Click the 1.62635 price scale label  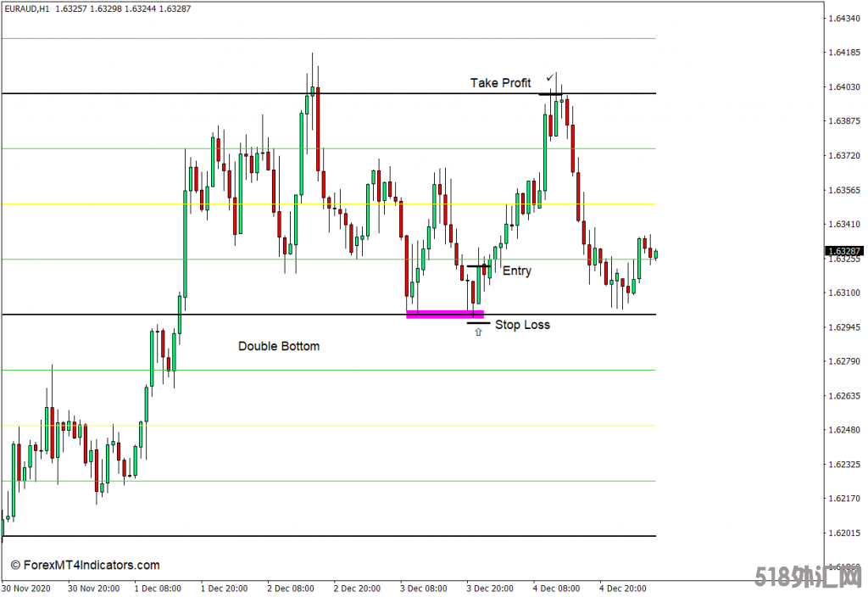844,396
